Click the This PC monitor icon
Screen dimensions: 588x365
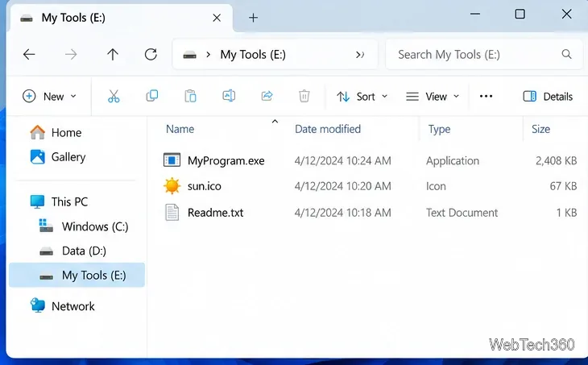pos(38,201)
